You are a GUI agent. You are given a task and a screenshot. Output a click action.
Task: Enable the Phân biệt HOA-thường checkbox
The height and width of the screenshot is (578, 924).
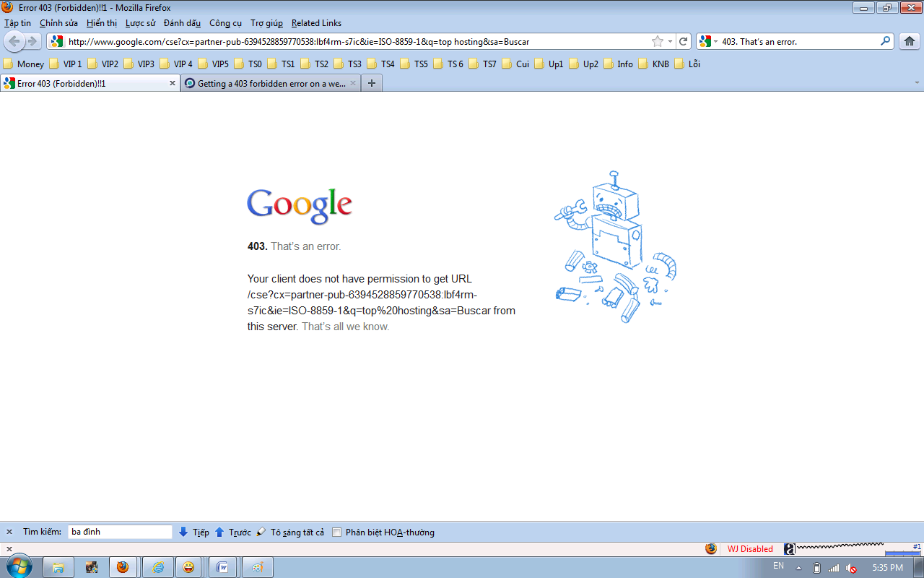pyautogui.click(x=336, y=532)
